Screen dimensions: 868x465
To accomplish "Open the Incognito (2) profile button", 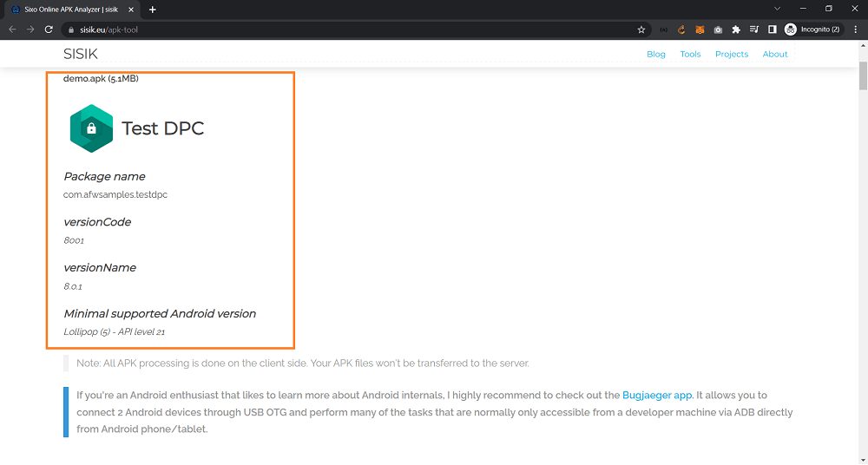I will point(813,29).
